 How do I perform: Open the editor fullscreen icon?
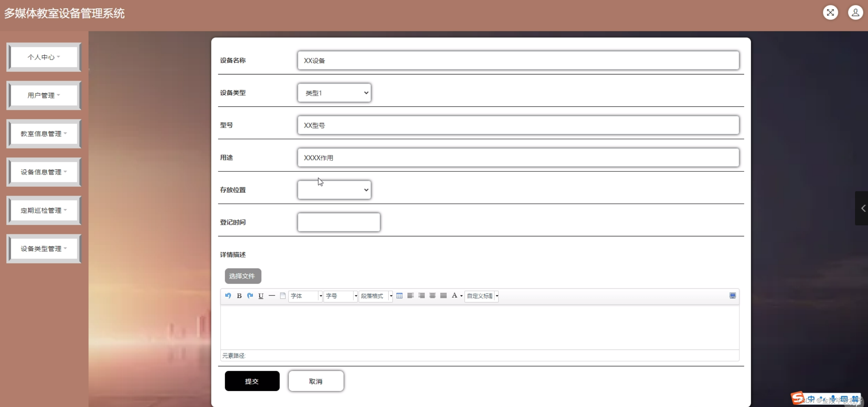point(732,296)
